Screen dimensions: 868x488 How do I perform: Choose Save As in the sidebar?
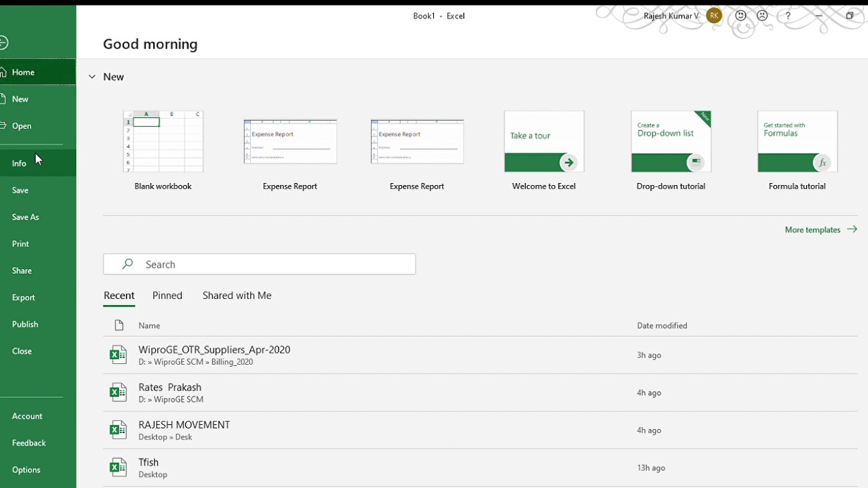[x=38, y=217]
